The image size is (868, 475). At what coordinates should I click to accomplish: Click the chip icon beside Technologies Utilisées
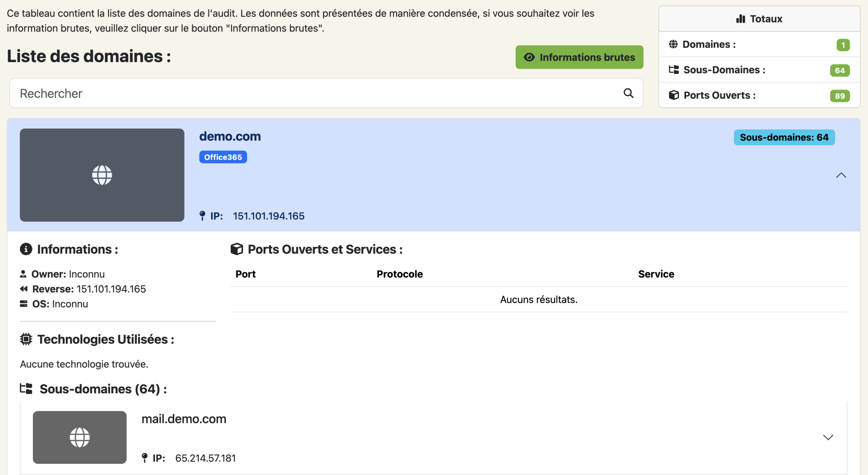click(x=26, y=339)
